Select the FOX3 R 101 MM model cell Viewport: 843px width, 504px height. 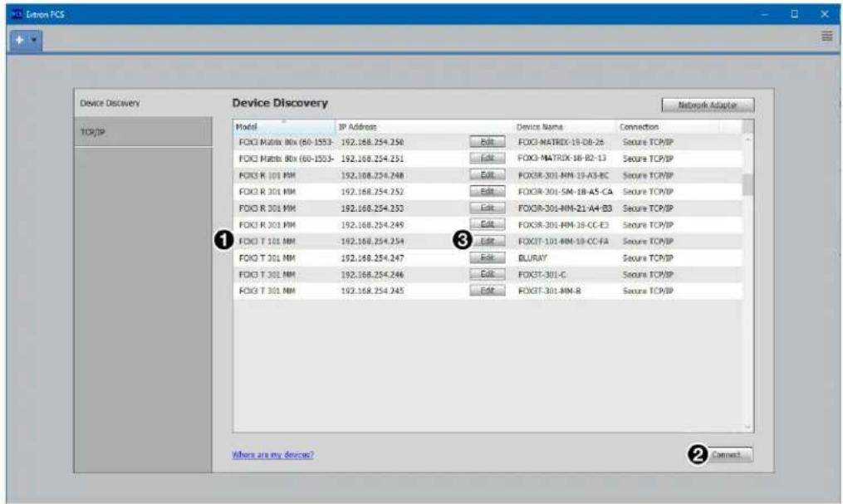click(x=267, y=176)
